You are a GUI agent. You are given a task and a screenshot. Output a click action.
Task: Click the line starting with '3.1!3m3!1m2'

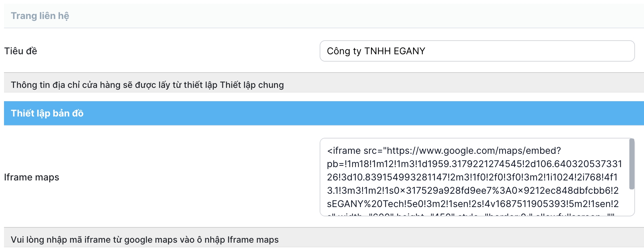coord(472,190)
